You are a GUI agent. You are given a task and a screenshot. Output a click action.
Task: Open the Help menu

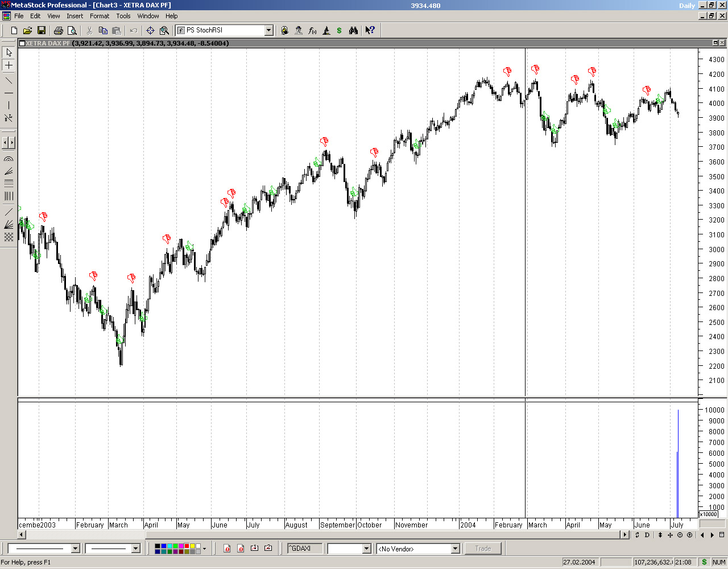tap(171, 16)
